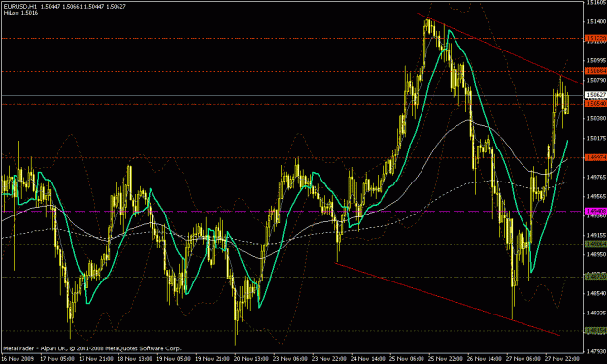Click the 19 Nov 21:00 time label

click(213, 358)
